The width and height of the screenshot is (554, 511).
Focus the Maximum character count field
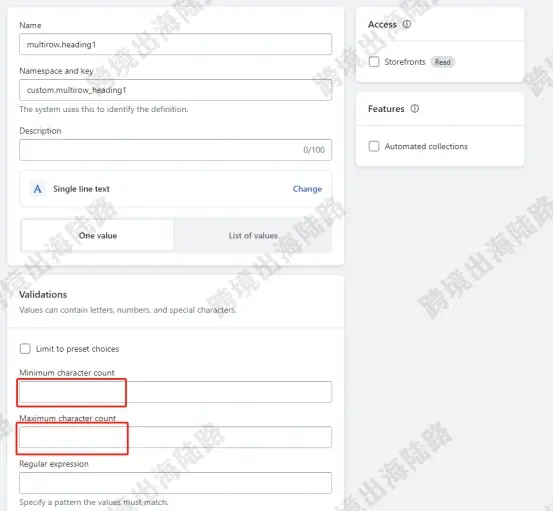pos(175,437)
